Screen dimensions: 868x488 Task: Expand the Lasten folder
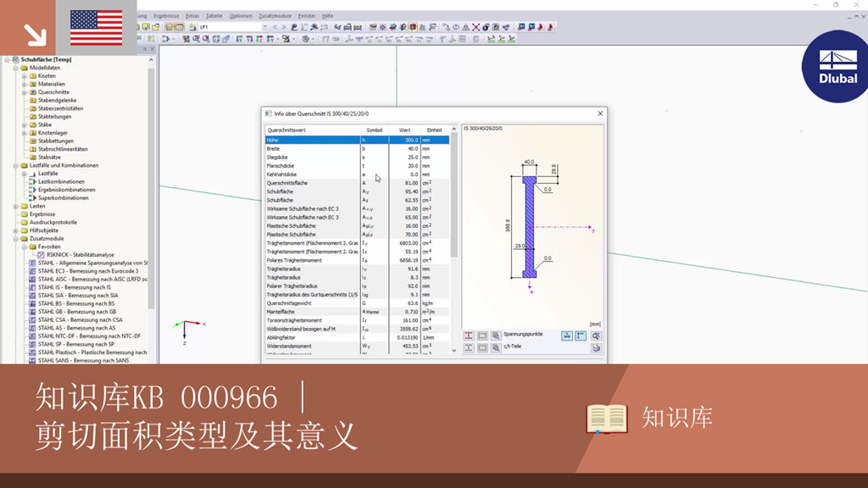(x=16, y=207)
